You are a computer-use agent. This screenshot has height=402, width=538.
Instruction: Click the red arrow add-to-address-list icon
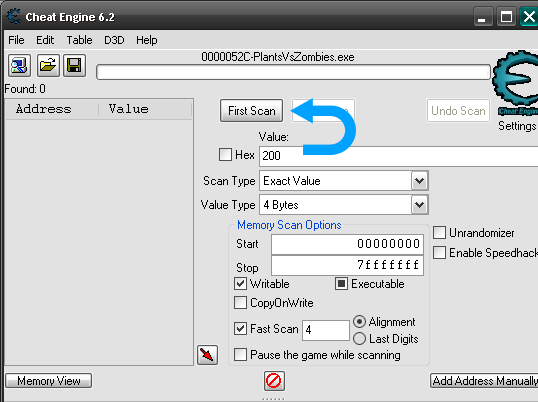[207, 355]
